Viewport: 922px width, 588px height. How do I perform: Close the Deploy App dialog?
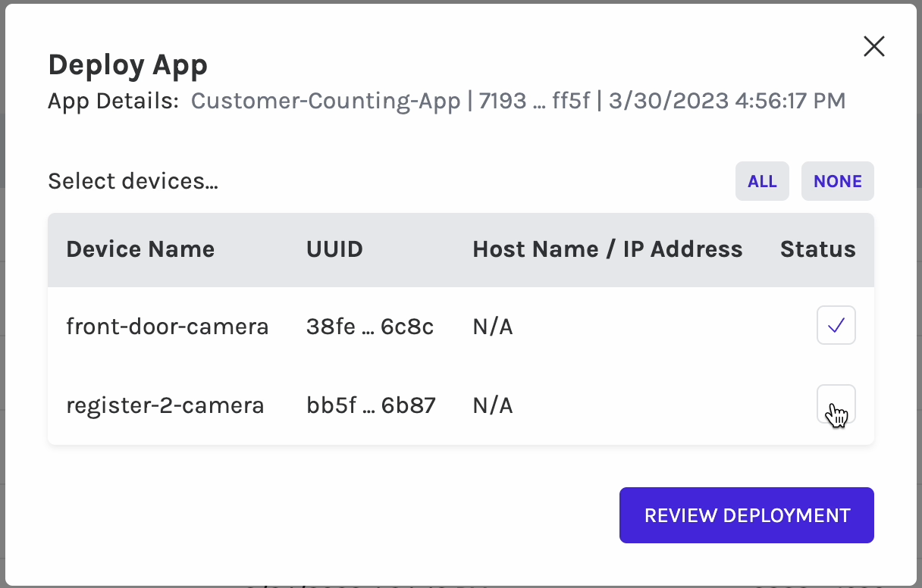pos(874,46)
